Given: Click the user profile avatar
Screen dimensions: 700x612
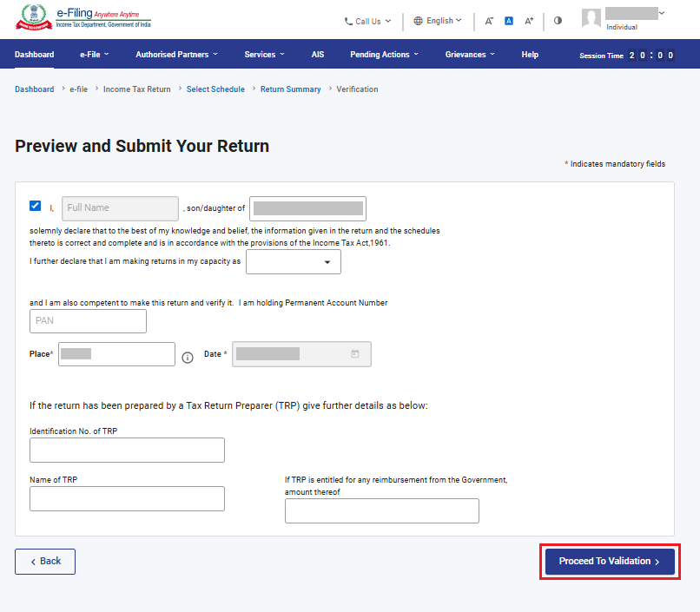Looking at the screenshot, I should (591, 19).
